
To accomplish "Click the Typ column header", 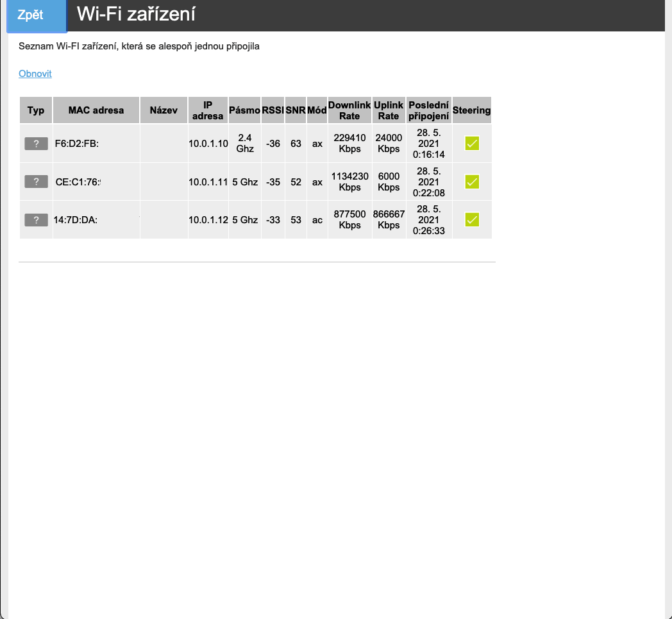I will pos(36,110).
